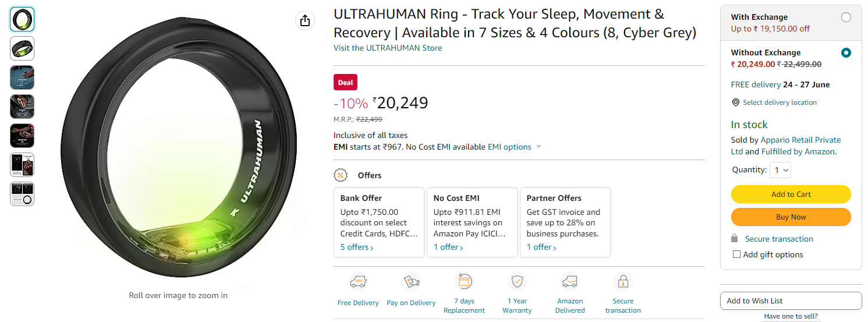The image size is (868, 322).
Task: Click the 7 days Replacement icon
Action: pos(464,282)
